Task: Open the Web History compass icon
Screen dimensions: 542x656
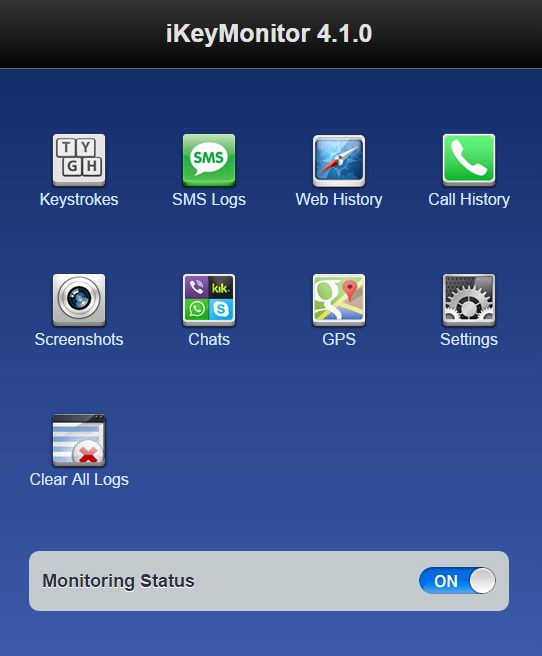Action: tap(339, 161)
